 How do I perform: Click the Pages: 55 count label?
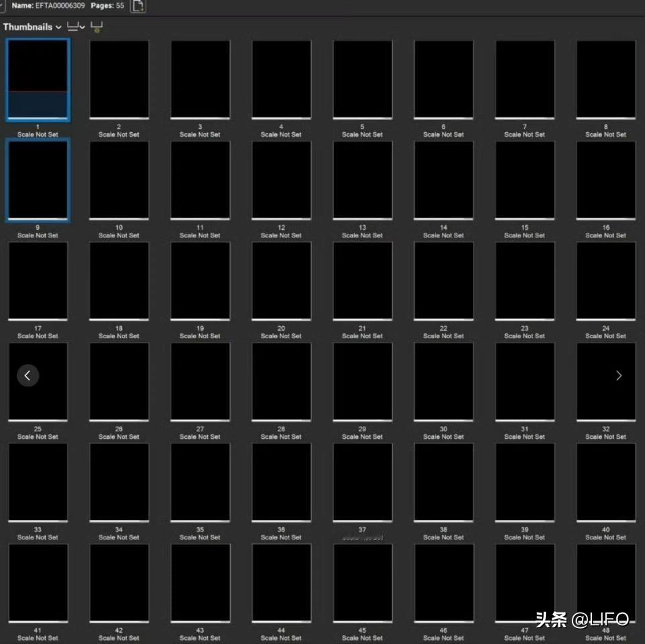(x=107, y=6)
